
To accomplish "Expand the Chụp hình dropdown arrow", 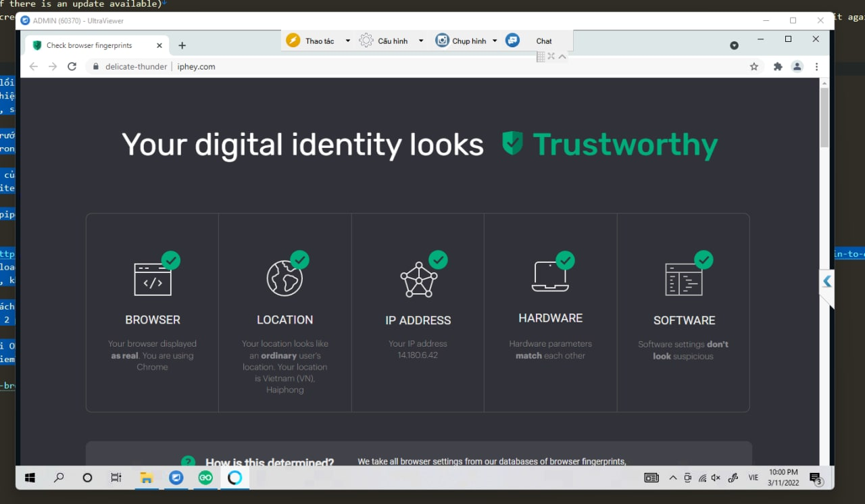I will click(x=495, y=41).
